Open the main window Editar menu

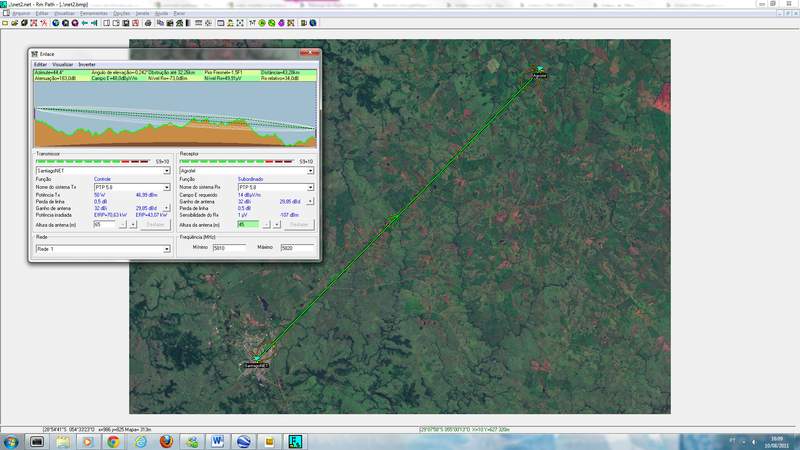pos(42,13)
